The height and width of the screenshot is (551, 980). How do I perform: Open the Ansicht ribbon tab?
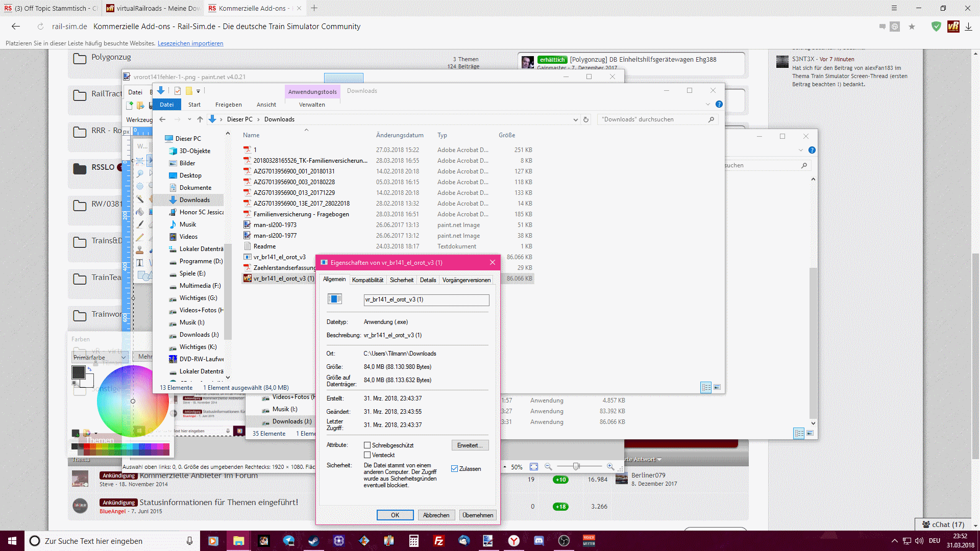point(266,105)
